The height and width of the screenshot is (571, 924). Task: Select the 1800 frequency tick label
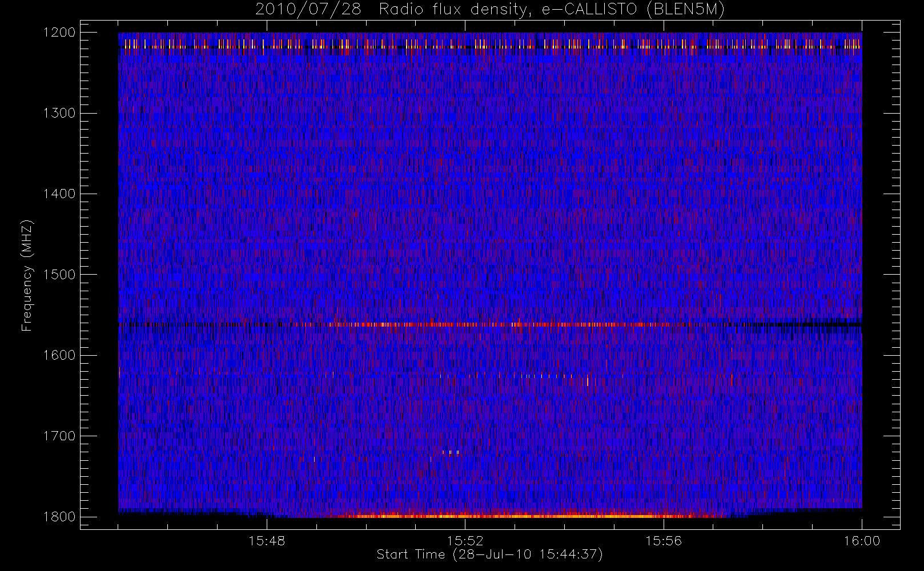[x=59, y=517]
